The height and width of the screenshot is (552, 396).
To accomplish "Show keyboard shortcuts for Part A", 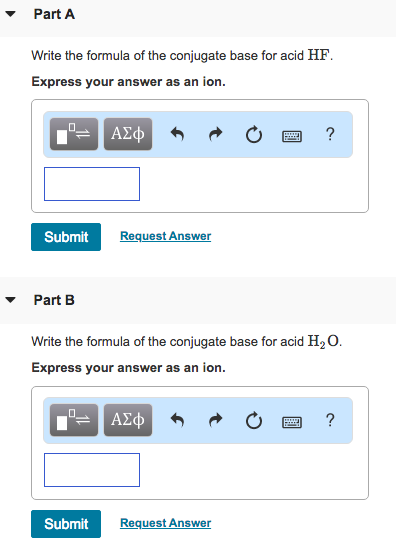I will pyautogui.click(x=292, y=136).
